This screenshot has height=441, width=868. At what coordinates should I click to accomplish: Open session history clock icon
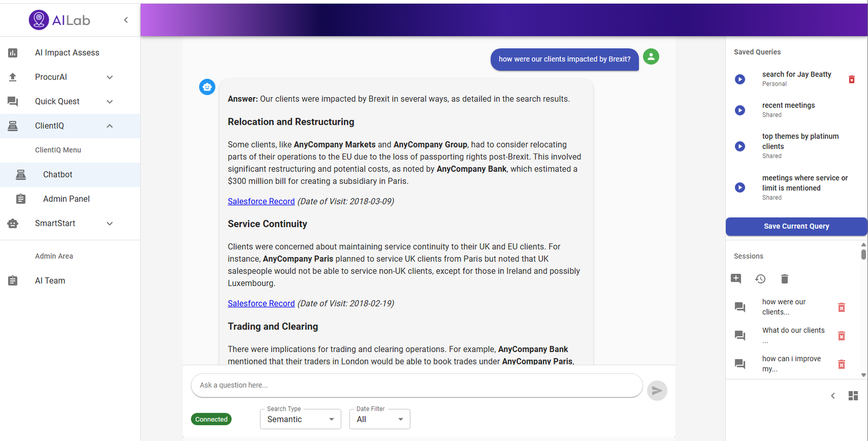(760, 279)
